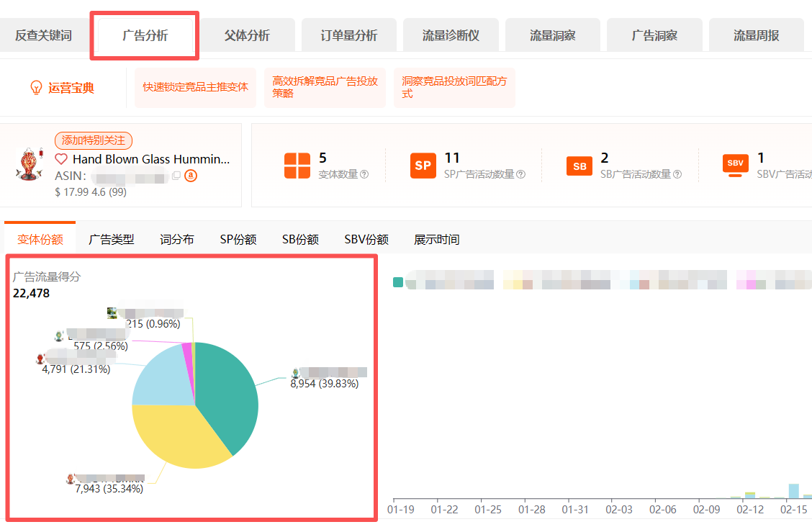Open the 流量诊断仪 tab
812x527 pixels.
[x=451, y=35]
